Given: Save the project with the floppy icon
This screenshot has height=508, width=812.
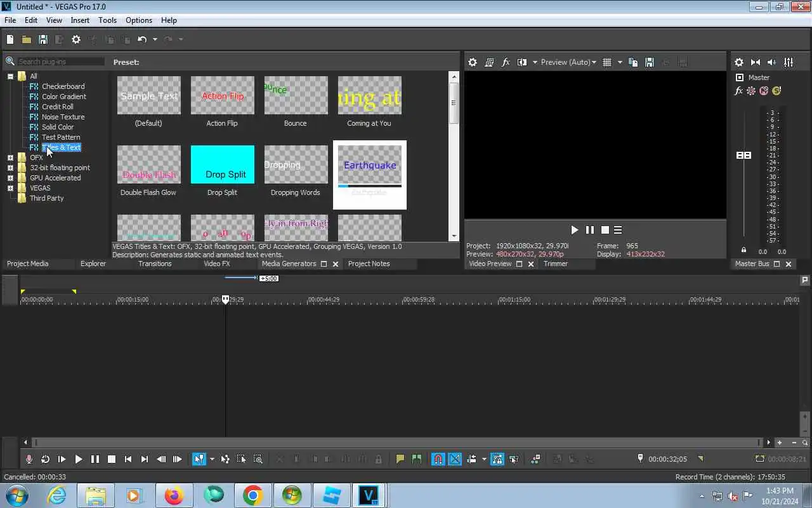Looking at the screenshot, I should (43, 39).
